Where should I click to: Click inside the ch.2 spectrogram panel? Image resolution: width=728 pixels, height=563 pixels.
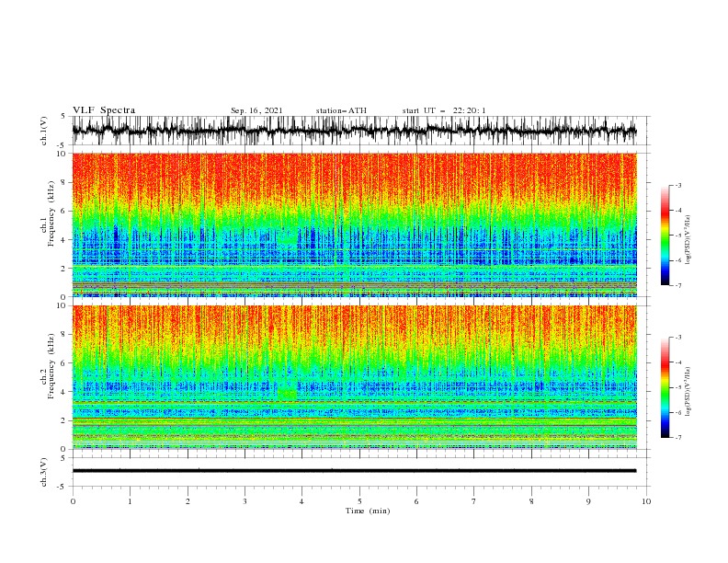point(354,377)
